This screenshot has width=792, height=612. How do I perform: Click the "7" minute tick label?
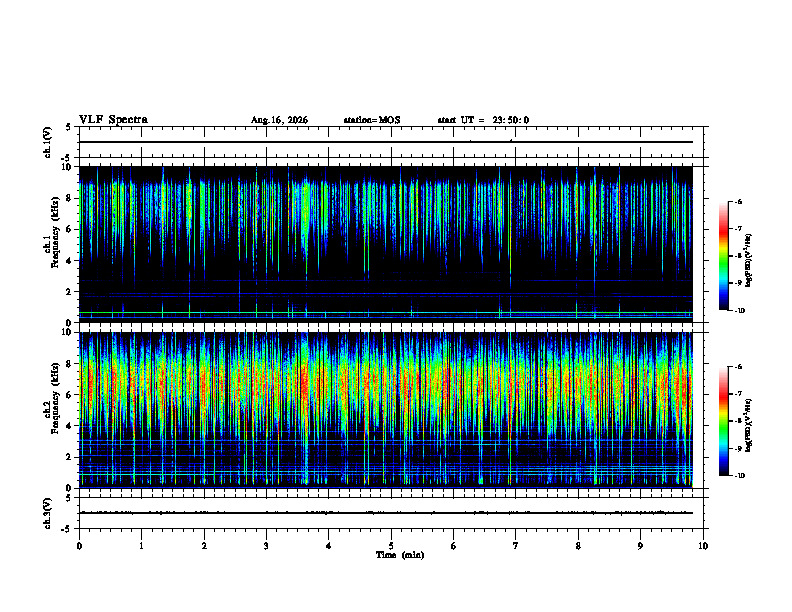(516, 546)
